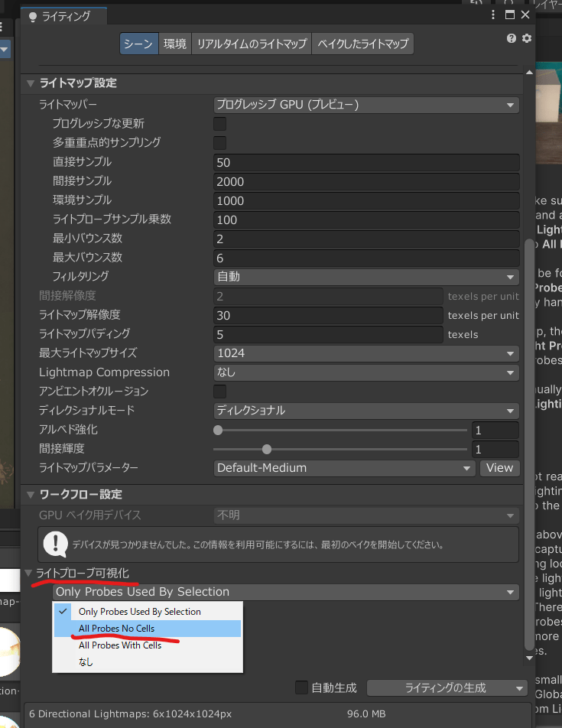Viewport: 562px width, 728px height.
Task: Click the View button for lightmap parameters
Action: point(499,468)
